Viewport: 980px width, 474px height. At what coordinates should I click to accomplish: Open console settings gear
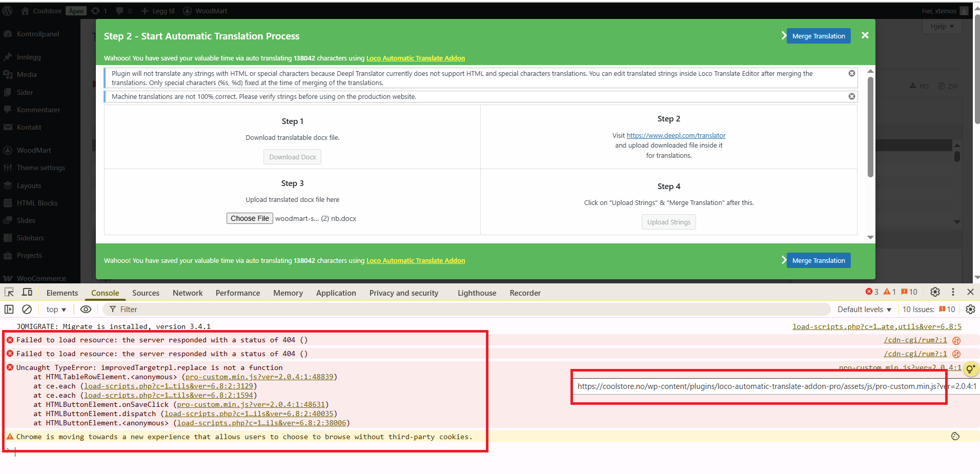click(970, 309)
